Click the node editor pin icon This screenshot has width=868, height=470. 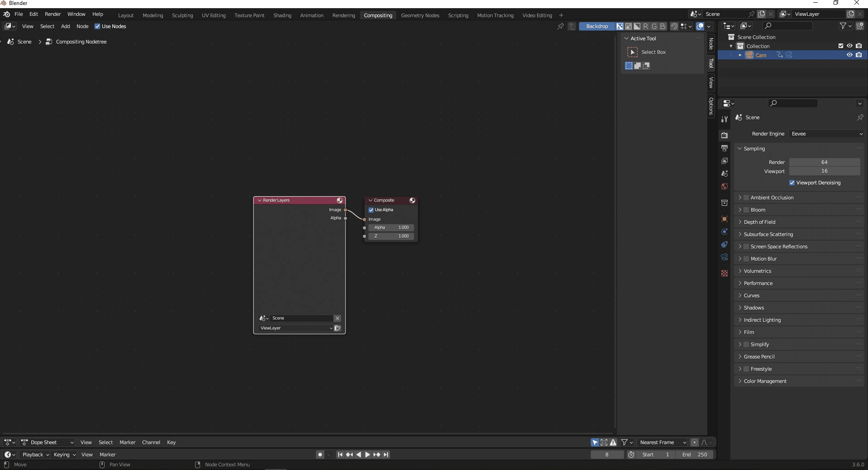(561, 26)
